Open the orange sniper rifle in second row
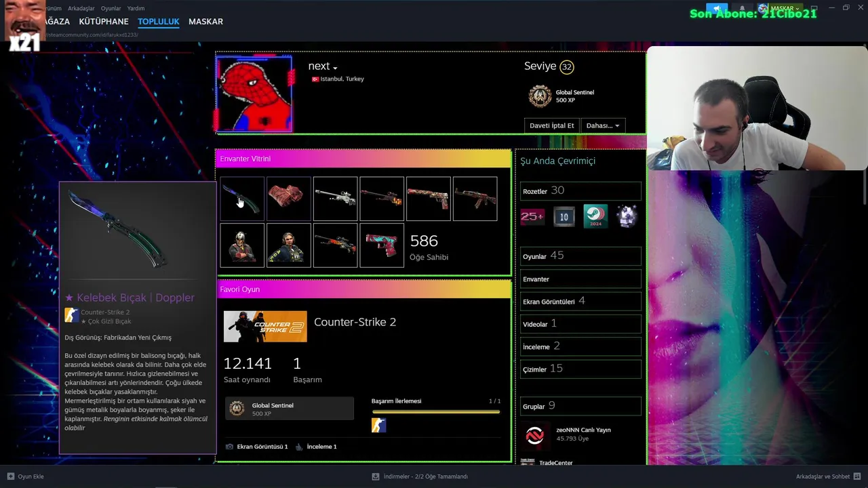The width and height of the screenshot is (868, 488). [x=335, y=245]
